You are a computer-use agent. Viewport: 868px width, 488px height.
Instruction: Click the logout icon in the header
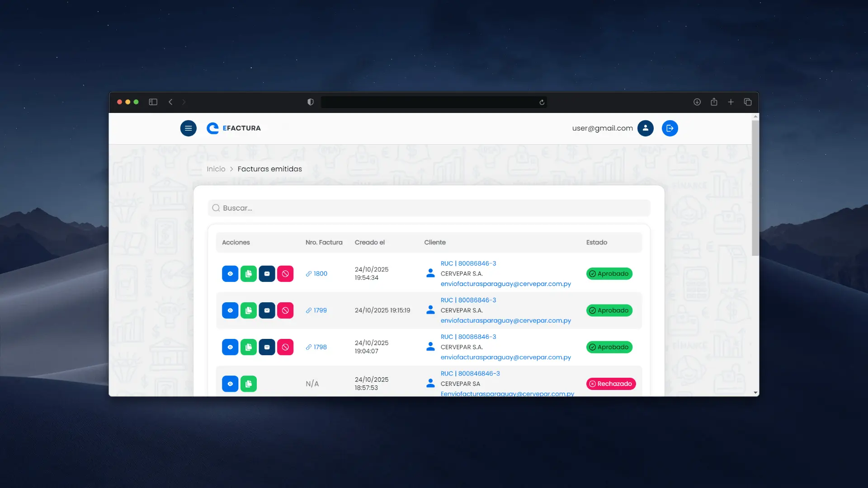pyautogui.click(x=670, y=128)
